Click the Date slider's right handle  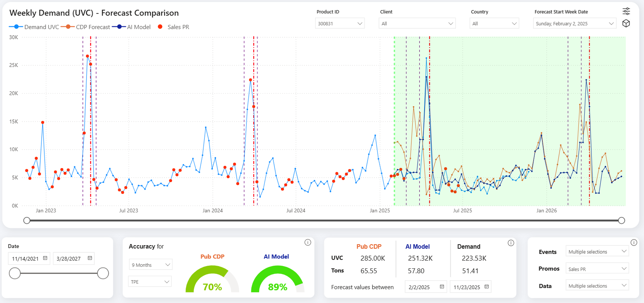[x=103, y=273]
